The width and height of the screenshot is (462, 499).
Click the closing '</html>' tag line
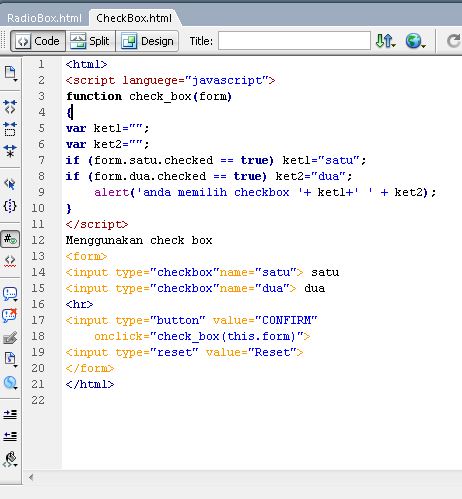(x=90, y=384)
